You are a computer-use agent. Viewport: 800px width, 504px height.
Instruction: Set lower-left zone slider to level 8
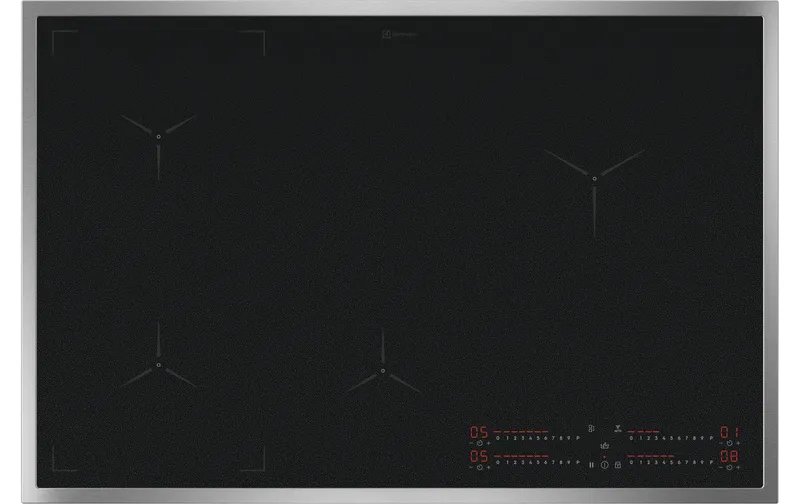[x=561, y=462]
